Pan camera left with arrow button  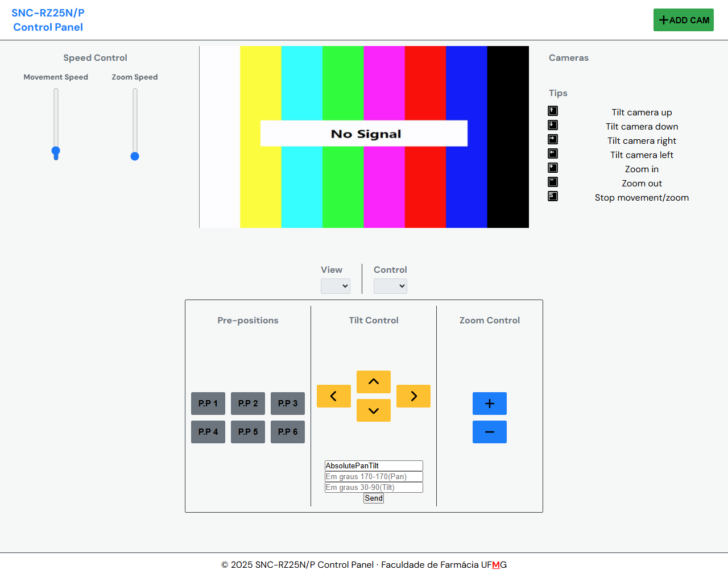(x=333, y=396)
